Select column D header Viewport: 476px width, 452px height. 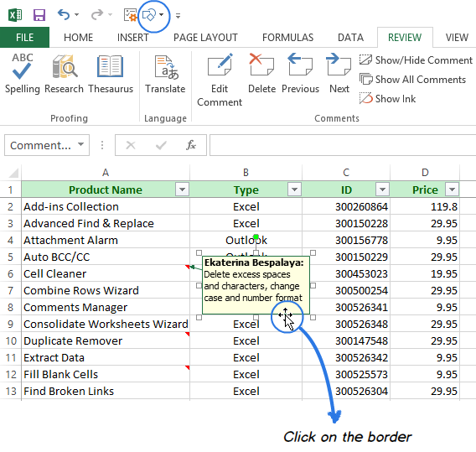coord(425,173)
